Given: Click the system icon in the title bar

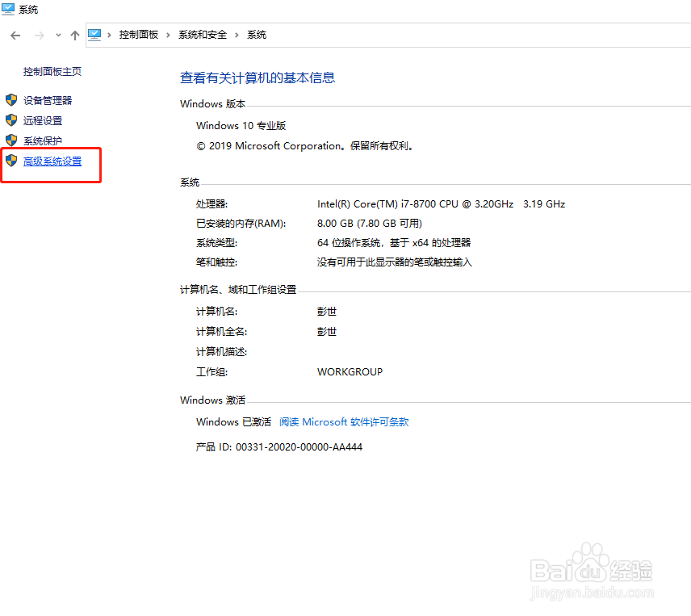Looking at the screenshot, I should click(x=8, y=9).
